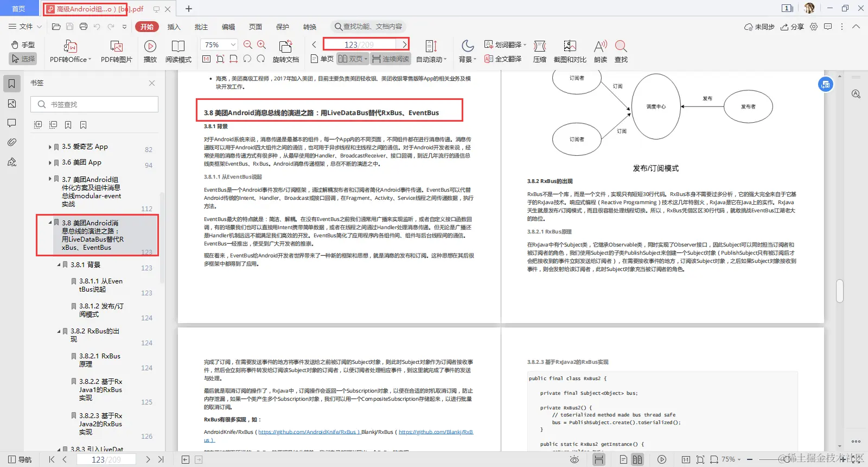
Task: Add a new bookmark in panel
Action: click(68, 125)
